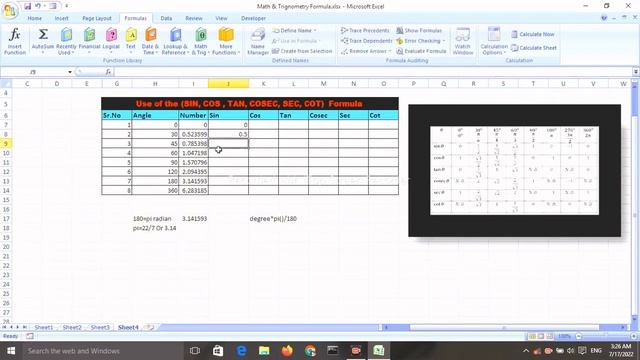Open Task View from taskbar
The image size is (640, 360).
(x=195, y=351)
